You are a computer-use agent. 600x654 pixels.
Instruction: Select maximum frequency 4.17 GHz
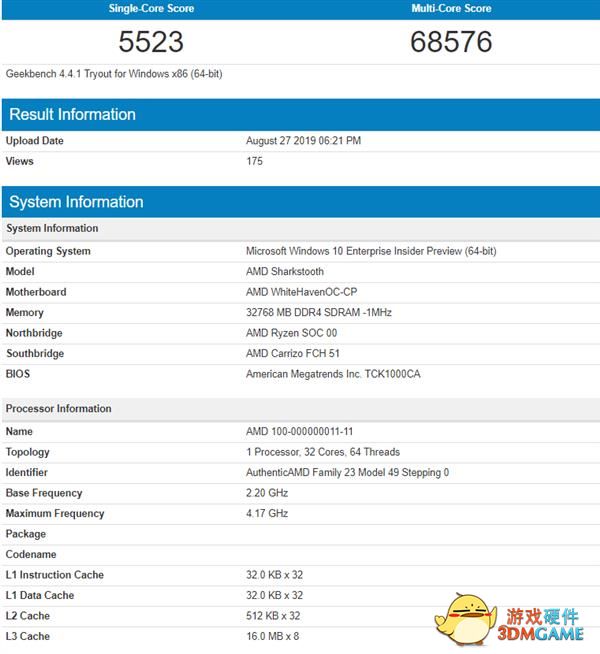[267, 513]
